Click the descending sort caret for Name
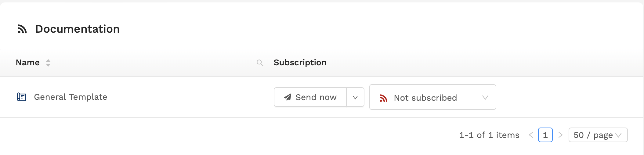 48,65
